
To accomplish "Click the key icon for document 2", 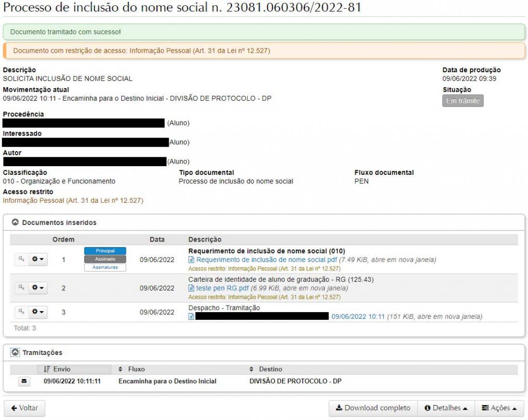I will click(x=21, y=287).
